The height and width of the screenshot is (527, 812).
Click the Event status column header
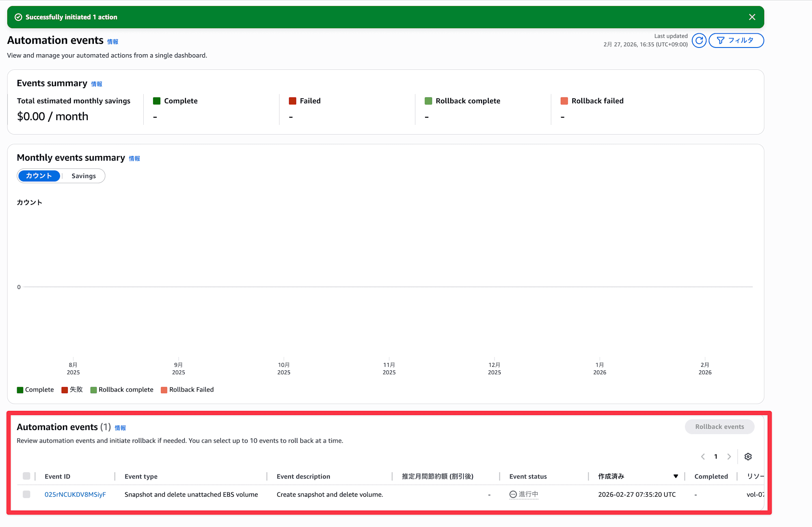pos(528,477)
